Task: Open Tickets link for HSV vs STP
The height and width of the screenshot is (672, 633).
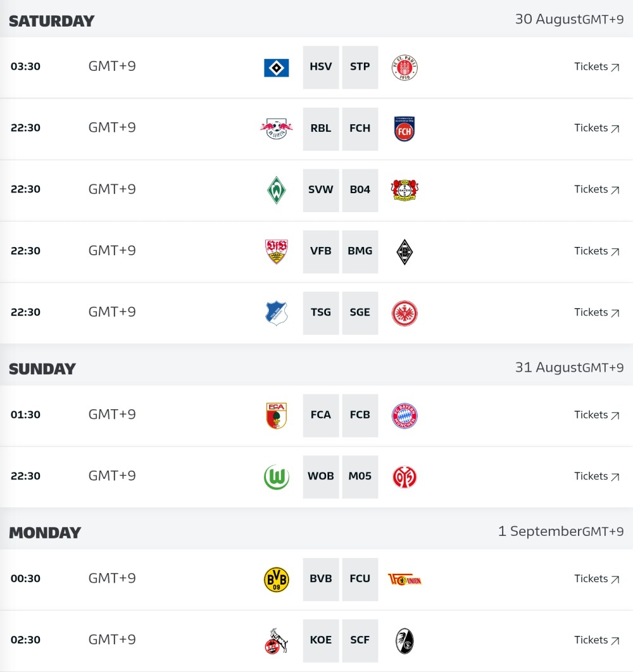Action: pos(596,67)
